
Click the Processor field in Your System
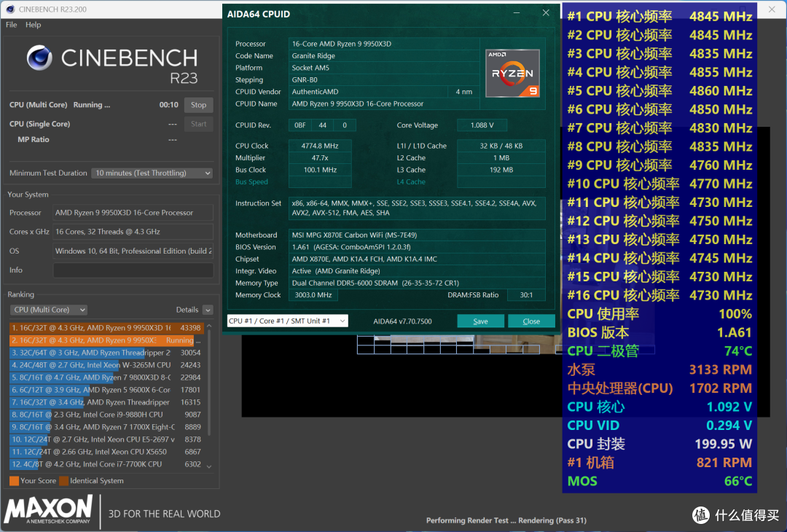(x=133, y=213)
